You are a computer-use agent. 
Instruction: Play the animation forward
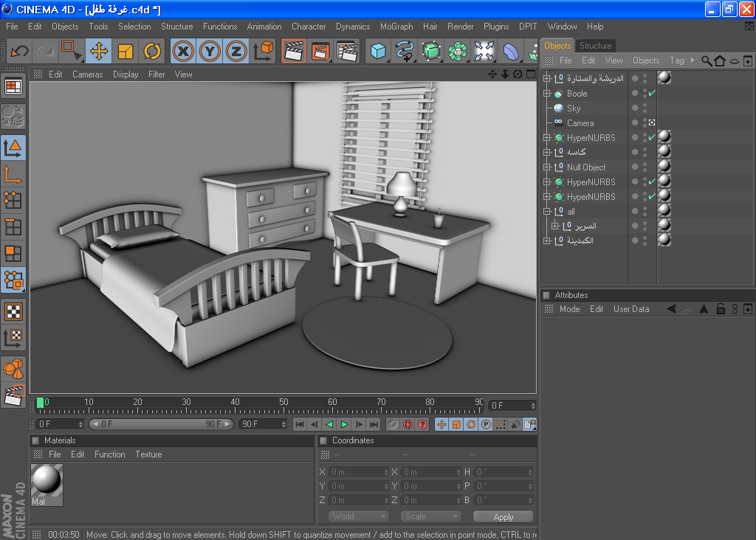coord(344,424)
